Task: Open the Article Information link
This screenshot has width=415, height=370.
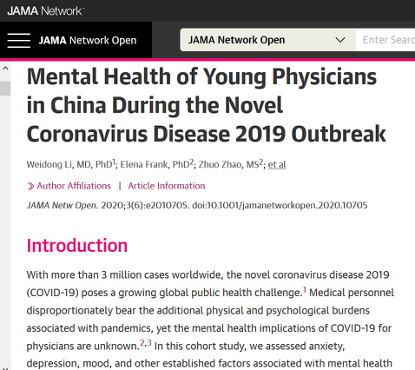Action: tap(166, 186)
